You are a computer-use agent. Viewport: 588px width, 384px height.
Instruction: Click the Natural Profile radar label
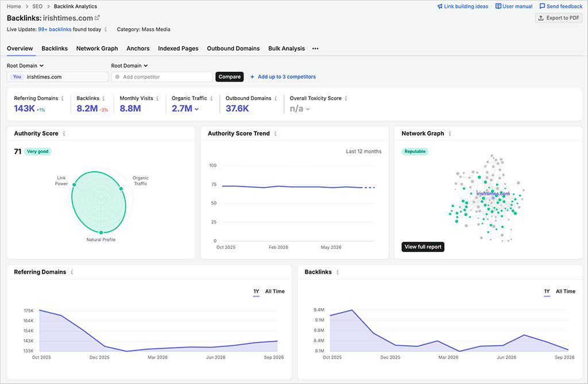101,240
